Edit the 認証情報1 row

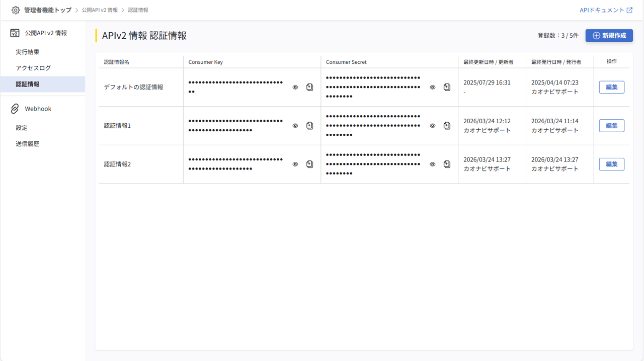tap(611, 126)
